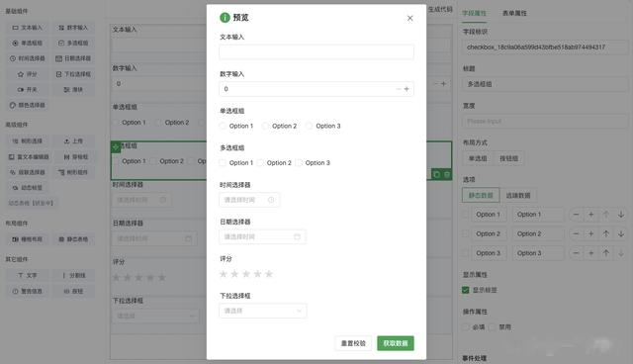This screenshot has width=633, height=364.
Task: Move Option 1 down with arrow button
Action: [x=621, y=215]
